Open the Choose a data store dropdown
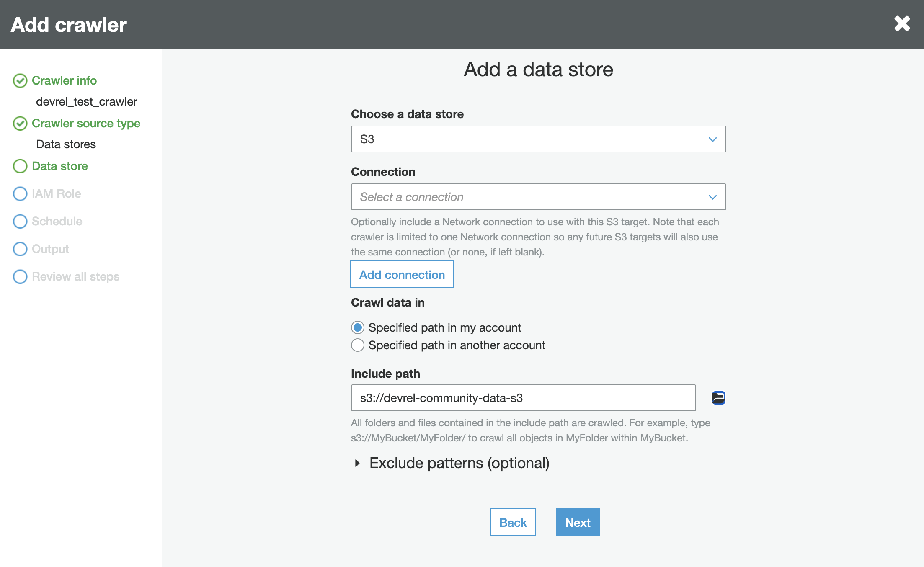Image resolution: width=924 pixels, height=567 pixels. point(538,139)
